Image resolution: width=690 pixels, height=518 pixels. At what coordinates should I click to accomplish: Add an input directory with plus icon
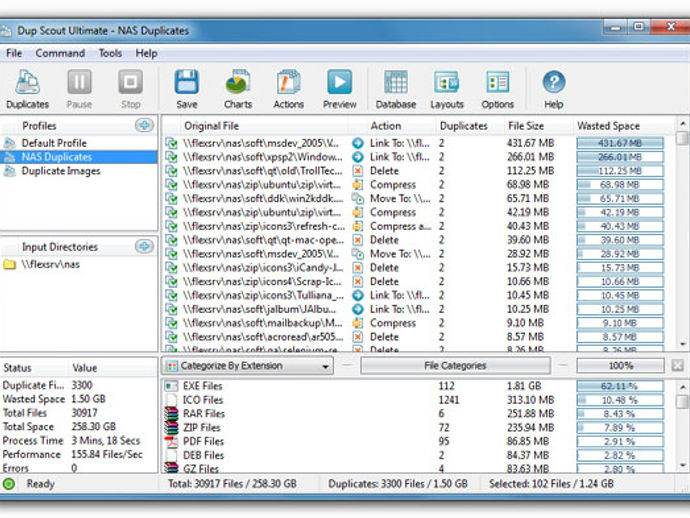[144, 246]
